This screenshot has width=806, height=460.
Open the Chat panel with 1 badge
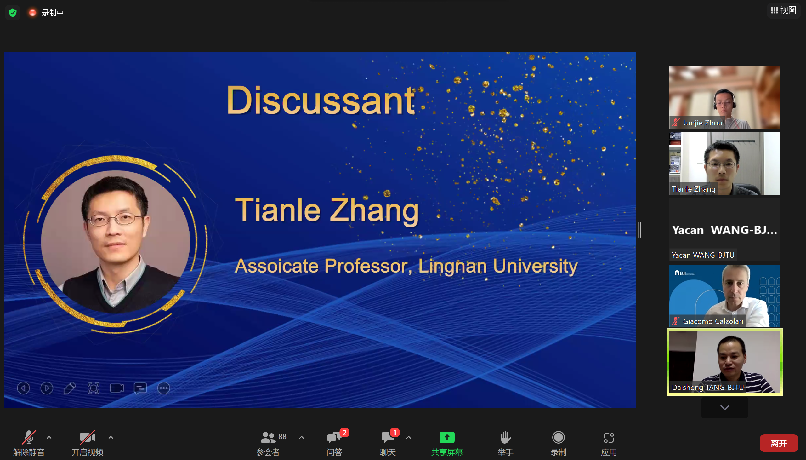point(388,443)
